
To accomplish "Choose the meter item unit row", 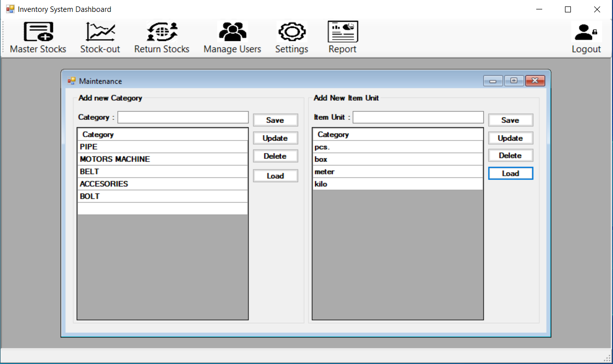I will pos(398,171).
